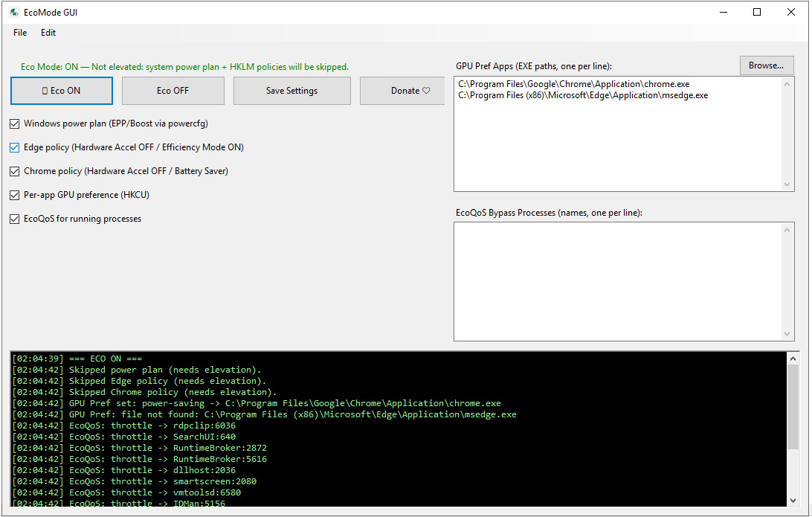Click the Save Settings button

292,91
